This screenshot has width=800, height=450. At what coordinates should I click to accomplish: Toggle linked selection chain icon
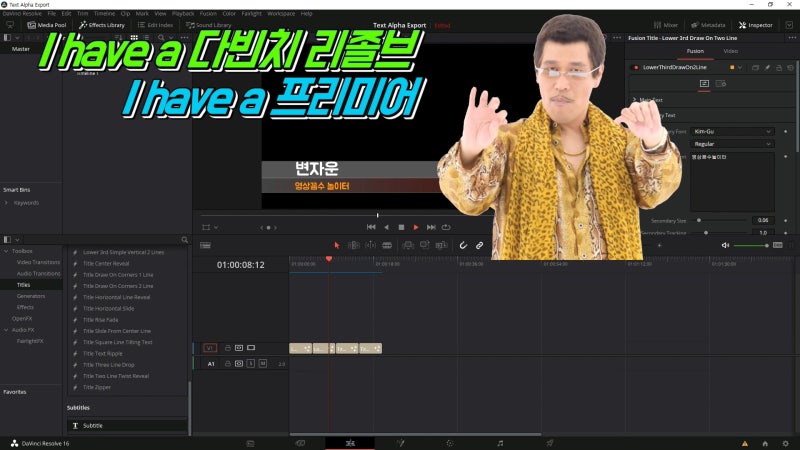tap(480, 245)
